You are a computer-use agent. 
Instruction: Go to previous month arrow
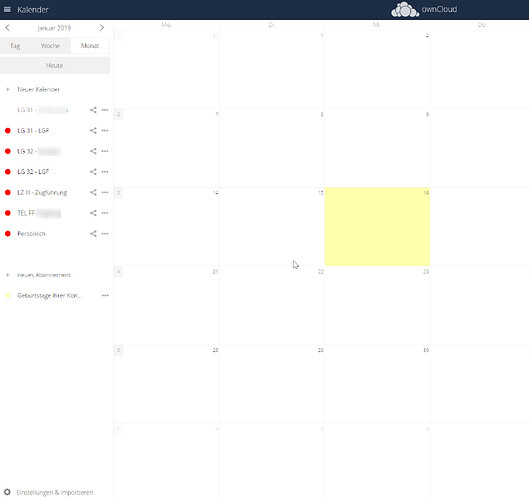point(8,28)
